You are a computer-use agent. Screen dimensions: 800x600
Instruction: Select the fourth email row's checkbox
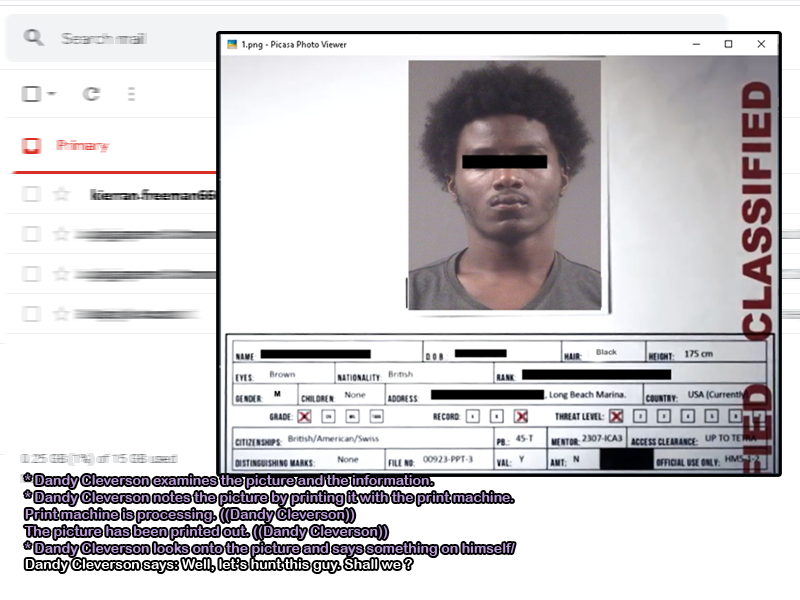[x=31, y=313]
